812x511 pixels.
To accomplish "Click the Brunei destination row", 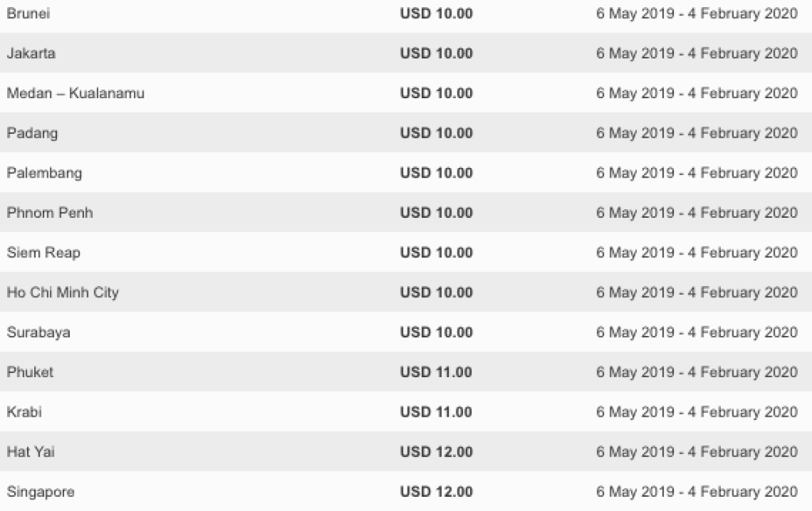I will coord(29,14).
